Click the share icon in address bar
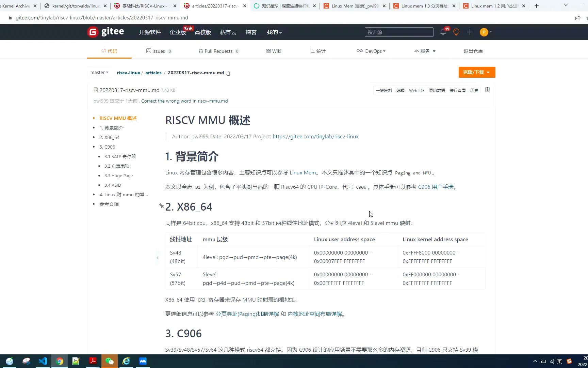Image resolution: width=588 pixels, height=368 pixels. (577, 18)
